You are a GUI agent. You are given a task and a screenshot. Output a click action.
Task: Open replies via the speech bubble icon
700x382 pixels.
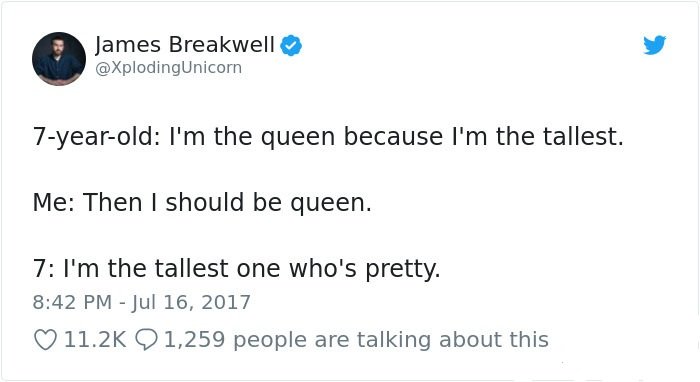[146, 340]
